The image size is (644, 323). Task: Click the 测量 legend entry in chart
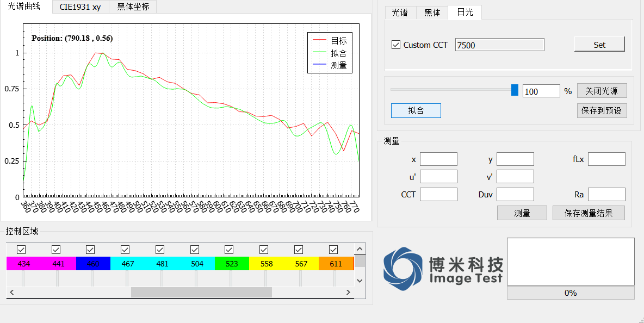tap(330, 65)
